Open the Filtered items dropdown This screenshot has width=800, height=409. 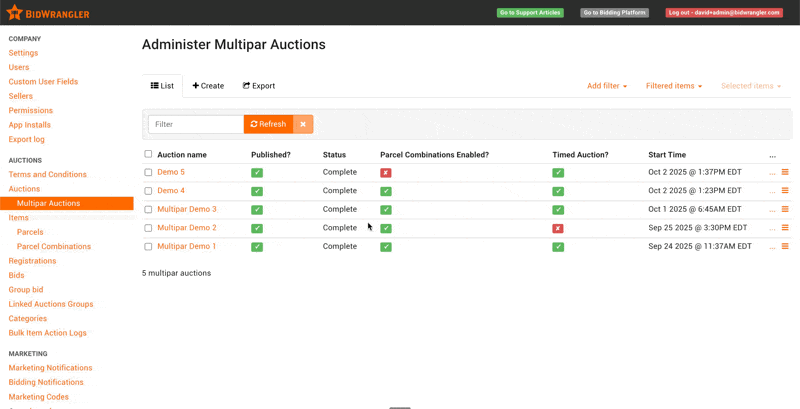(674, 86)
